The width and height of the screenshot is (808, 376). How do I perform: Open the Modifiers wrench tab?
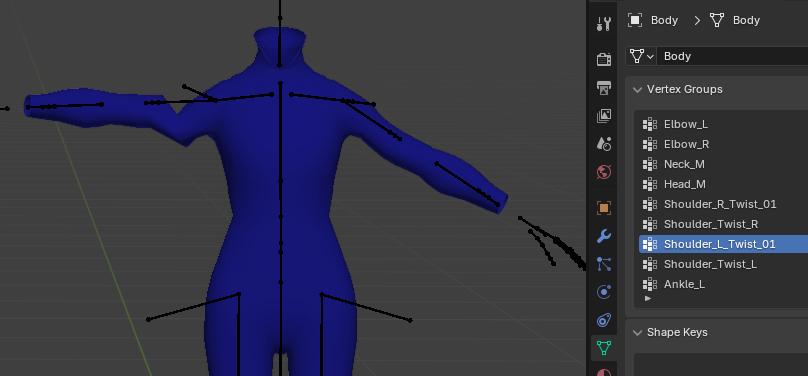(x=603, y=236)
